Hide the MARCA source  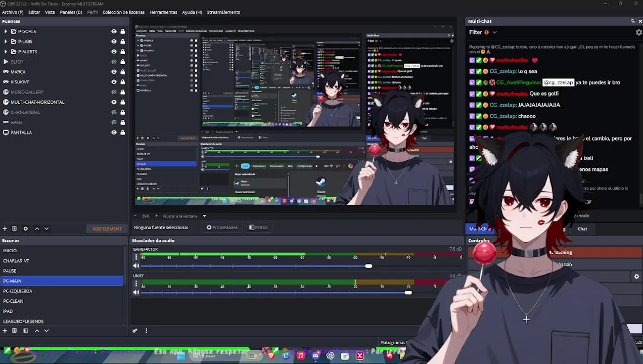pos(114,72)
